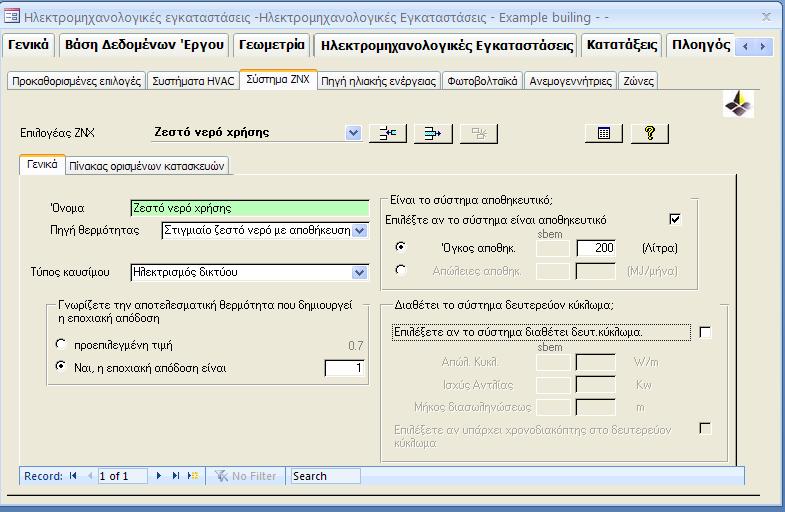Select the Σύστημα ΖΝΧ sub-tab
The height and width of the screenshot is (512, 785).
(x=278, y=80)
